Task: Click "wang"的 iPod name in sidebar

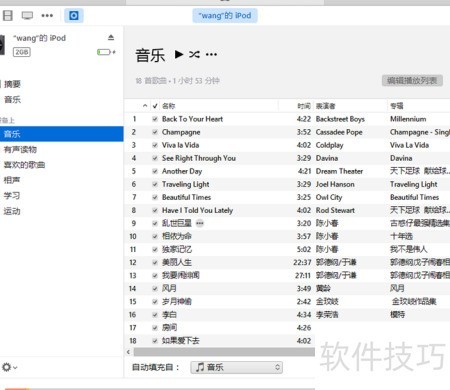Action: (x=39, y=38)
